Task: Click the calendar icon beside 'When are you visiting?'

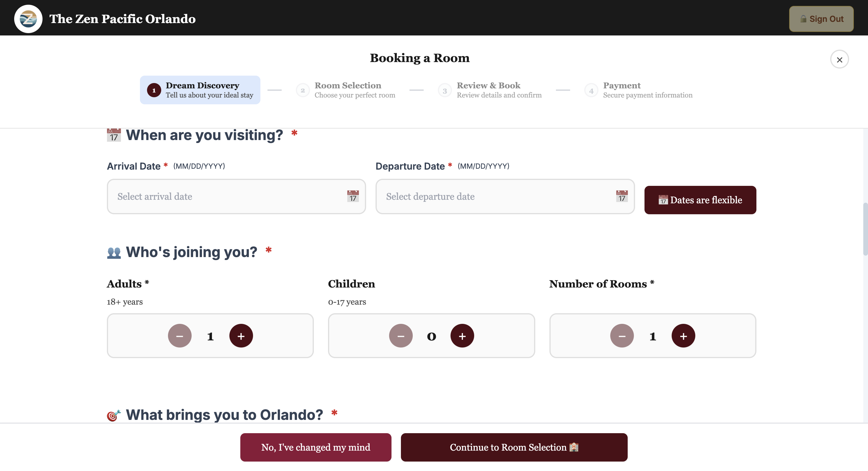Action: [114, 135]
